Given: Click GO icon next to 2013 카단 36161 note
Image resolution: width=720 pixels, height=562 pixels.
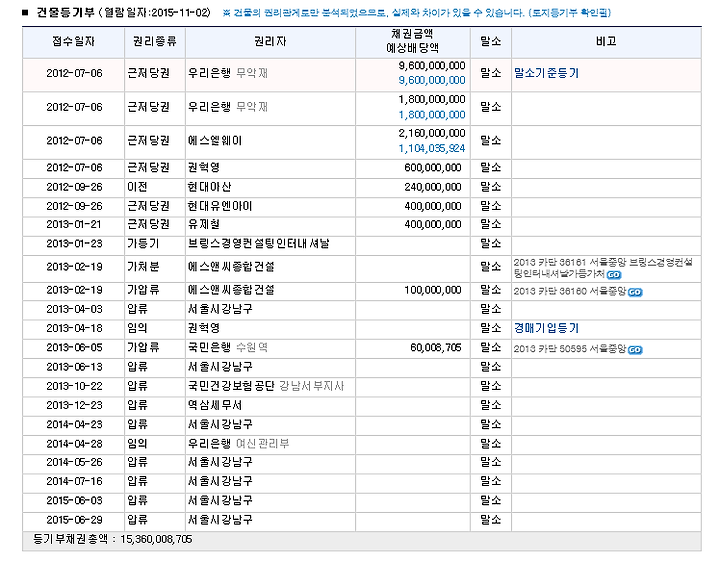Looking at the screenshot, I should point(613,275).
